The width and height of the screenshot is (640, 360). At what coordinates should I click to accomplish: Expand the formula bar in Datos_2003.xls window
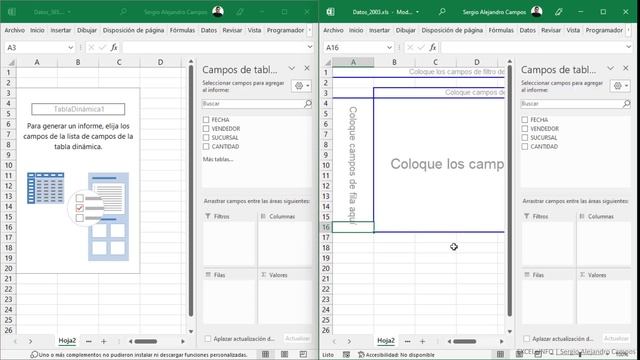(629, 47)
